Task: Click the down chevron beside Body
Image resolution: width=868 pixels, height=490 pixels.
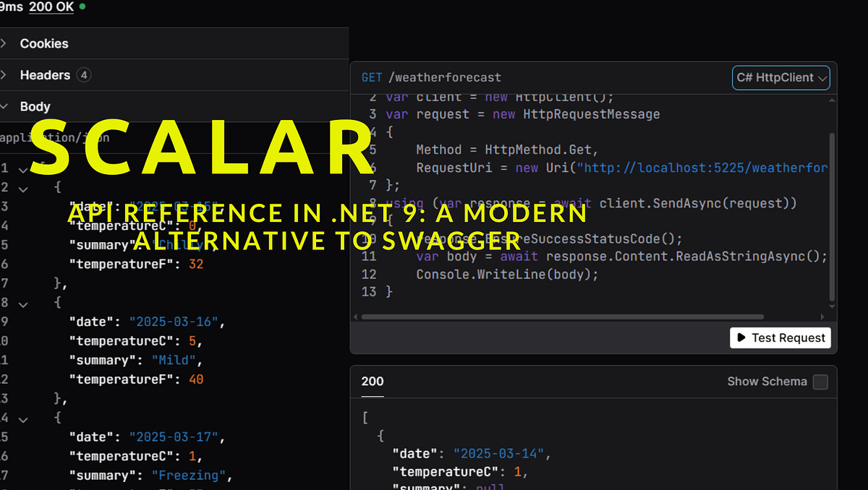Action: [4, 106]
